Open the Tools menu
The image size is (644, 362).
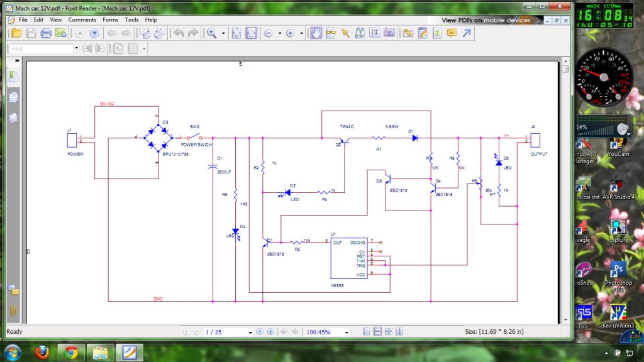tap(131, 19)
